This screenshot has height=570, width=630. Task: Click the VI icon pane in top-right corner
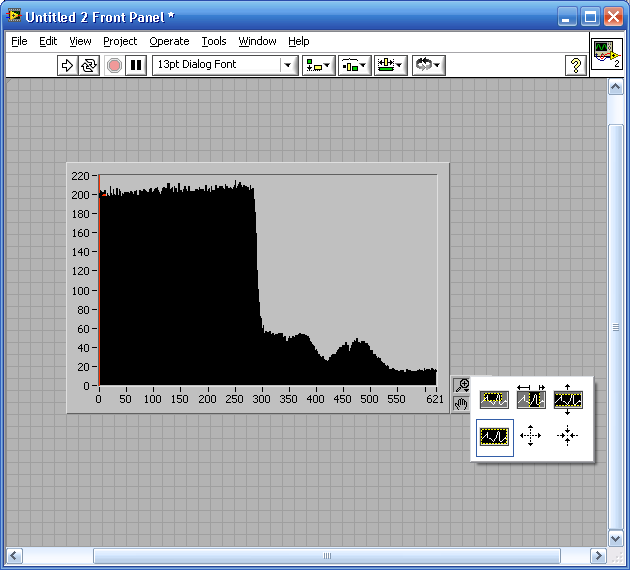tap(606, 54)
